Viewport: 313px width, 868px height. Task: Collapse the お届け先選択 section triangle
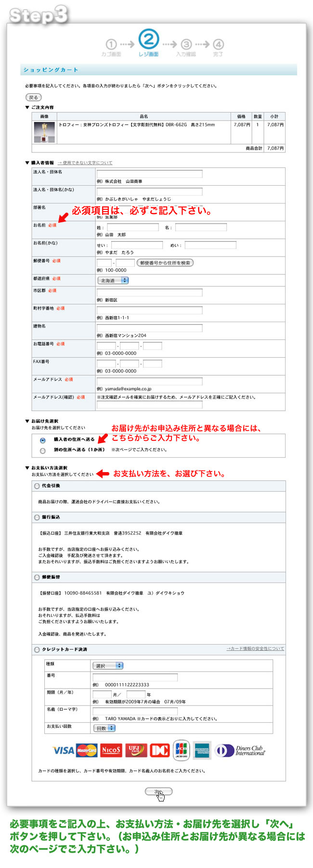tap(27, 421)
